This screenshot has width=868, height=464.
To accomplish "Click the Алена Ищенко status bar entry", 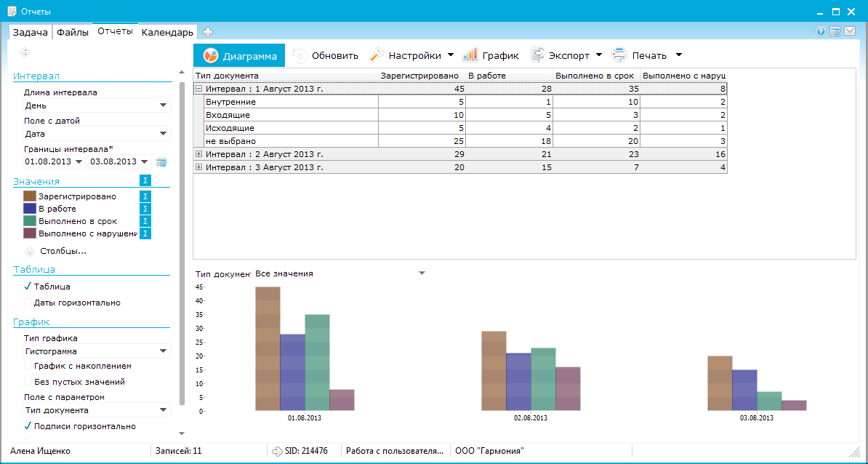I will tap(41, 451).
